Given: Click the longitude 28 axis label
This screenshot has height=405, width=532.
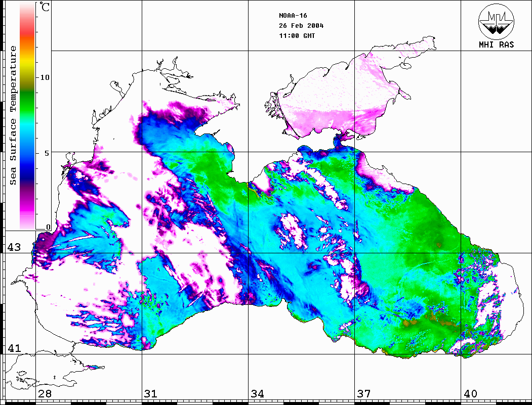Looking at the screenshot, I should click(x=45, y=394).
